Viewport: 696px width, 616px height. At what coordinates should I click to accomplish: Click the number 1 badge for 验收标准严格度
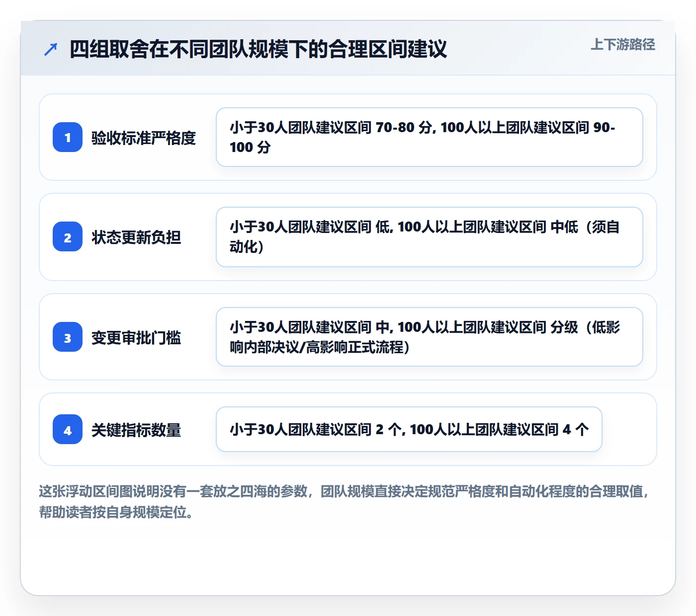point(68,137)
